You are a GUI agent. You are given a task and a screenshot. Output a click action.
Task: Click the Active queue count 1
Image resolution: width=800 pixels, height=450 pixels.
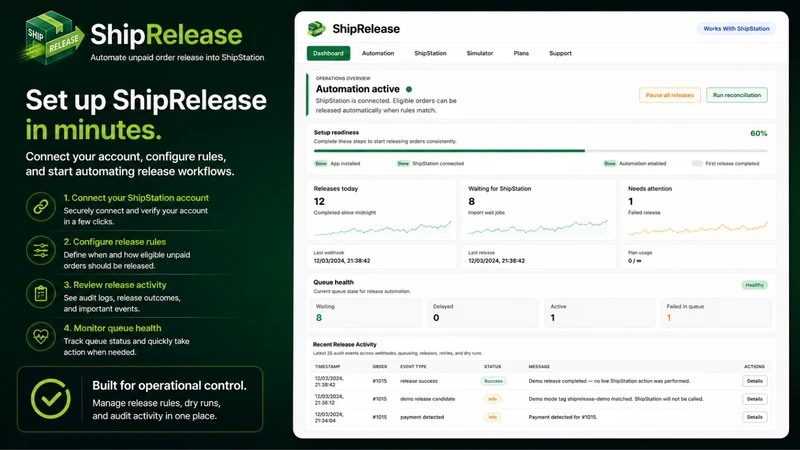[553, 318]
